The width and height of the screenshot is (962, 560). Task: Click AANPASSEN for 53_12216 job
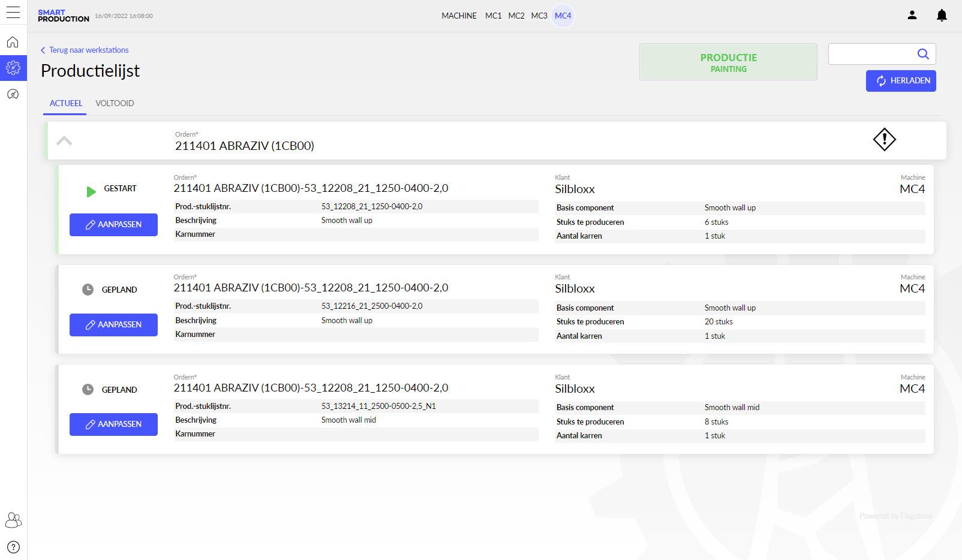pos(113,325)
